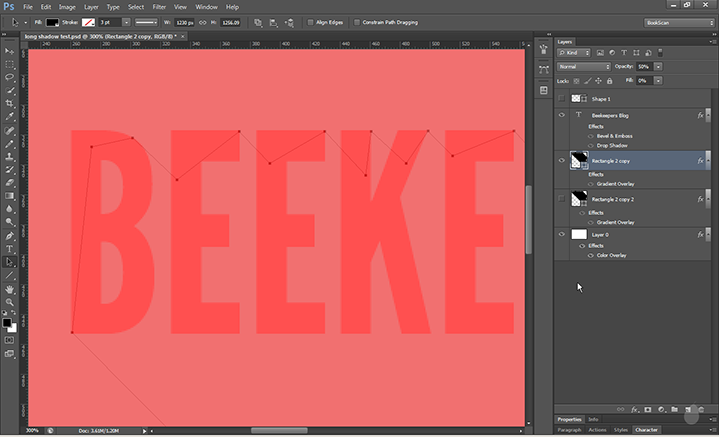Select the Type tool in the toolbox
This screenshot has height=437, width=719.
[9, 248]
